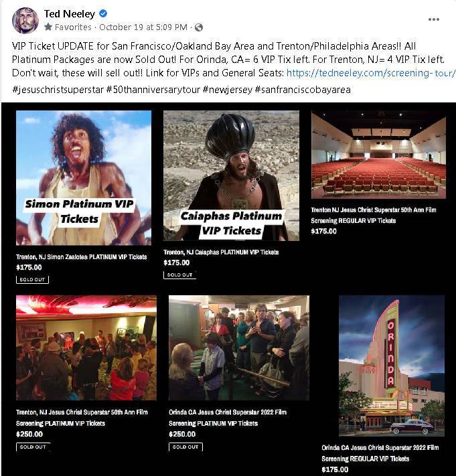Click the October 19 post timestamp
Image resolution: width=456 pixels, height=476 pixels.
[x=143, y=27]
